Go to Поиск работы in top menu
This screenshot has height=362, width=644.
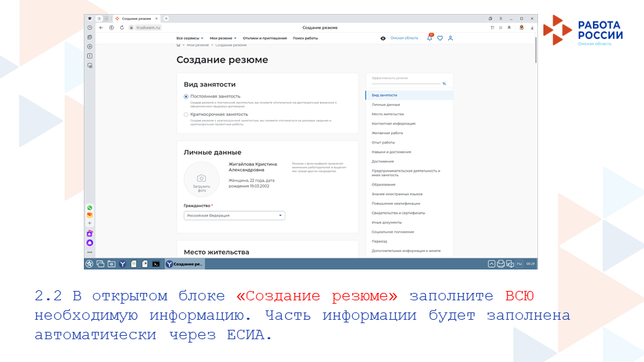pos(305,38)
